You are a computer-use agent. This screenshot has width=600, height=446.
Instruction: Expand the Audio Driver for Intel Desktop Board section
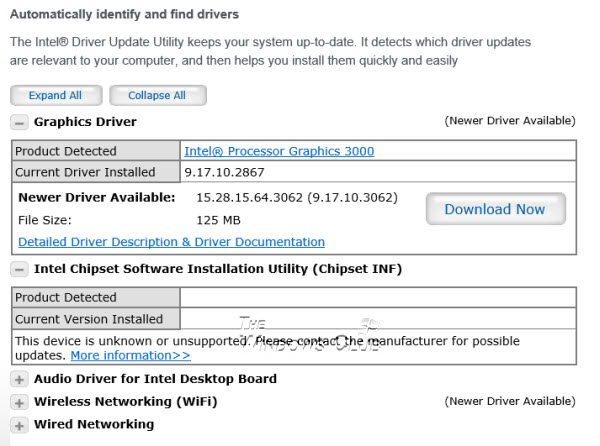point(19,380)
